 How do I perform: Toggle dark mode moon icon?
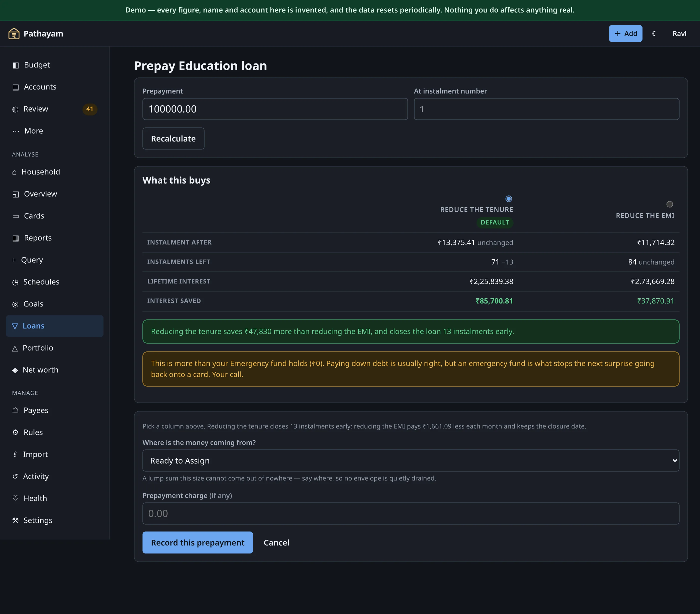[x=654, y=33]
